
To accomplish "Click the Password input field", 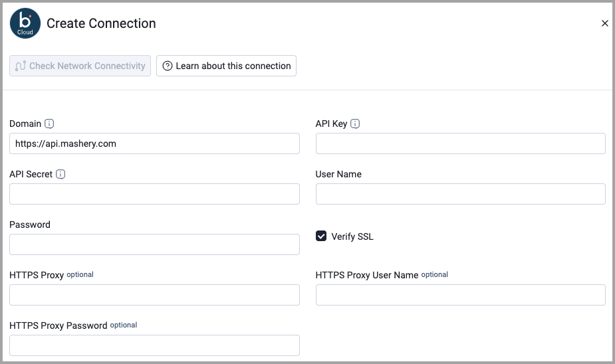I will pyautogui.click(x=154, y=244).
